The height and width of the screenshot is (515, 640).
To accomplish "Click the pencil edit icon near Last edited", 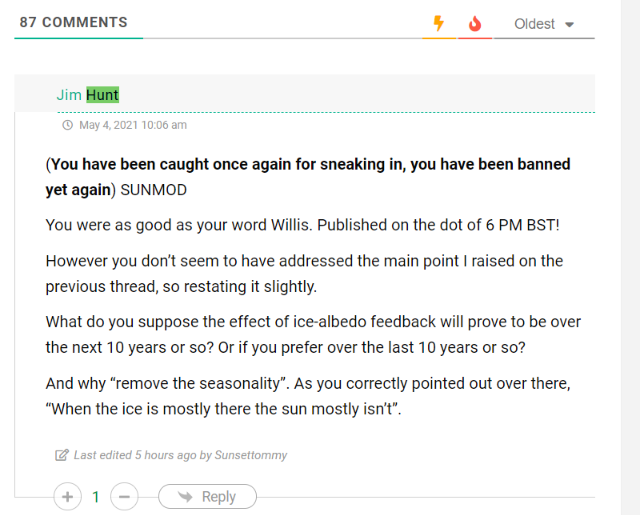I will click(x=62, y=455).
